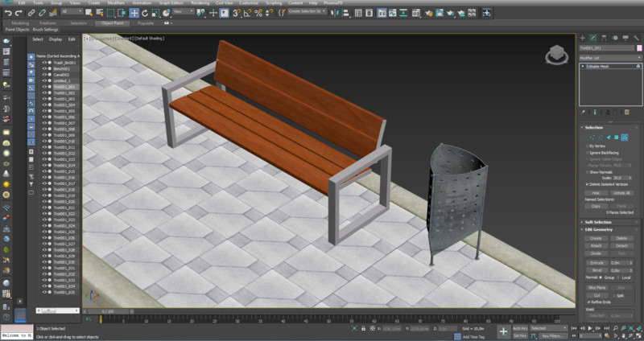The image size is (644, 341).
Task: Click the Attach button in Edit Geometry
Action: tap(596, 245)
